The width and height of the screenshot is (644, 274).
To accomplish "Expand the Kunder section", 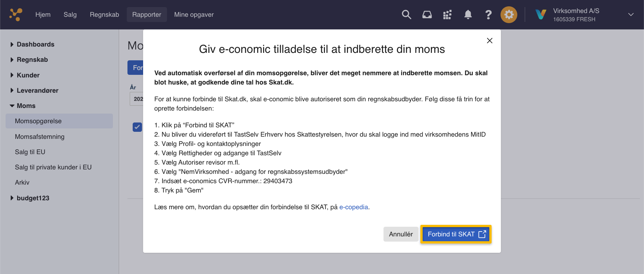I will (x=25, y=75).
